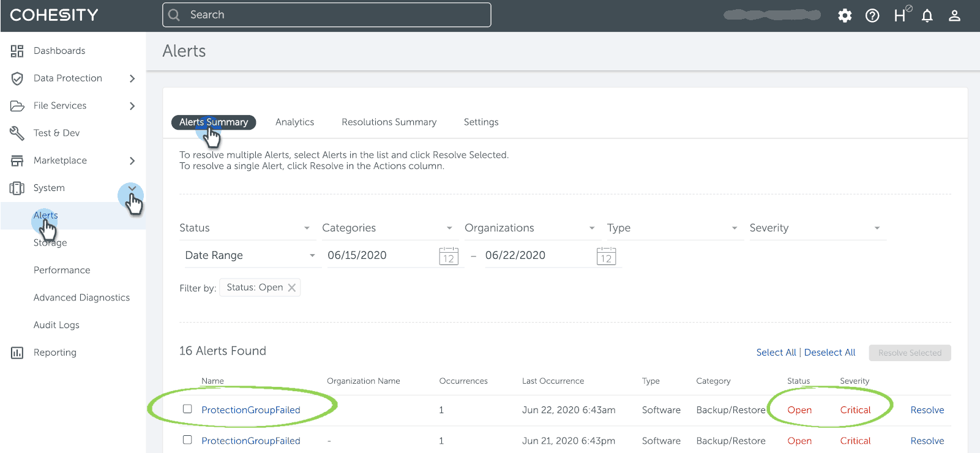Click the Helios H icon
The width and height of the screenshot is (980, 453).
tap(900, 15)
